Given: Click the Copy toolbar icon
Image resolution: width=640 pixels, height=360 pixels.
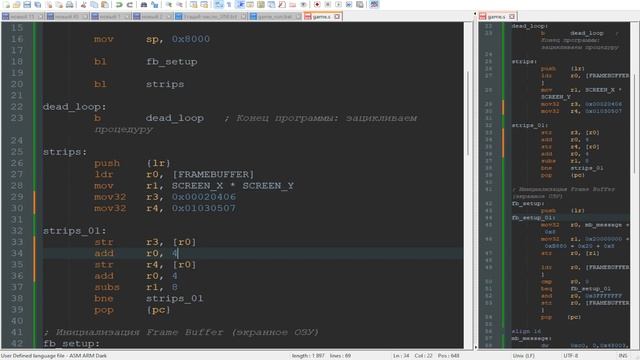Looking at the screenshot, I should (x=94, y=4).
